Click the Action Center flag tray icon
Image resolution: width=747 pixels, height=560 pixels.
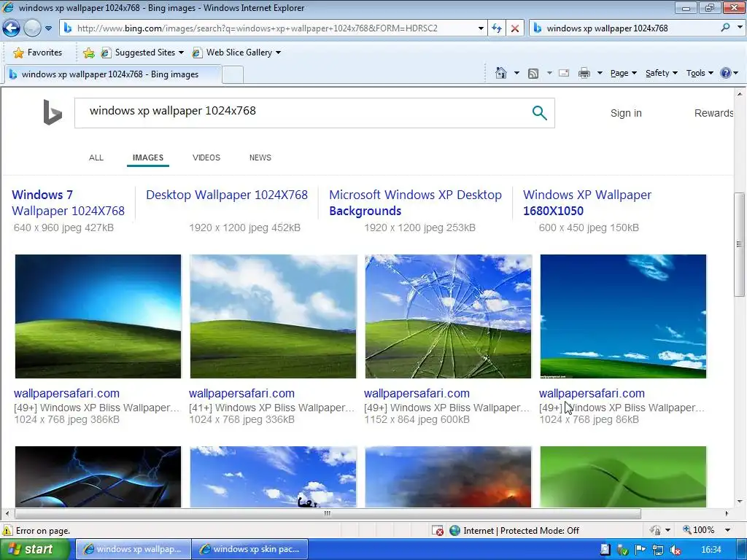640,550
